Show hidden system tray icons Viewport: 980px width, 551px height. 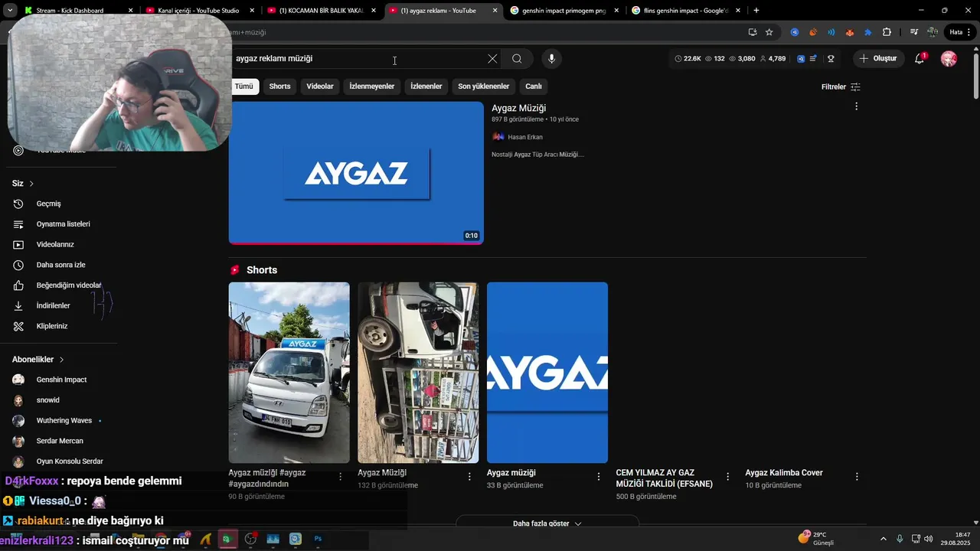point(883,540)
